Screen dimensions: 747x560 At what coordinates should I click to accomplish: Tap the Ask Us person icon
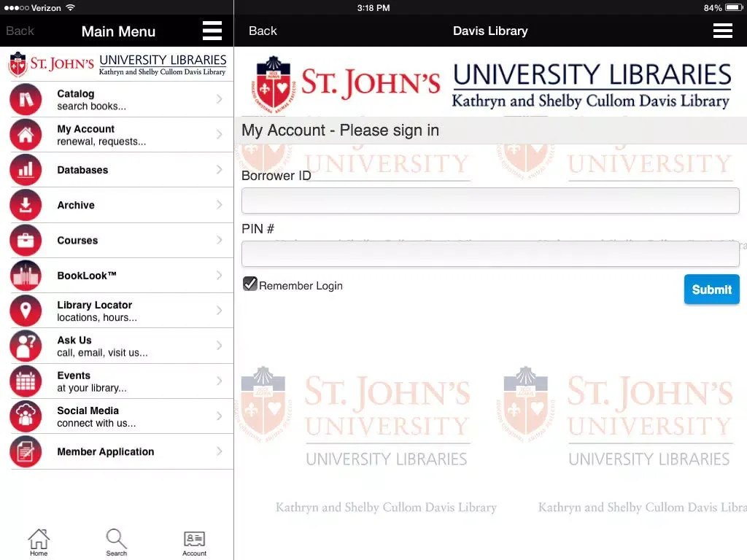point(26,346)
